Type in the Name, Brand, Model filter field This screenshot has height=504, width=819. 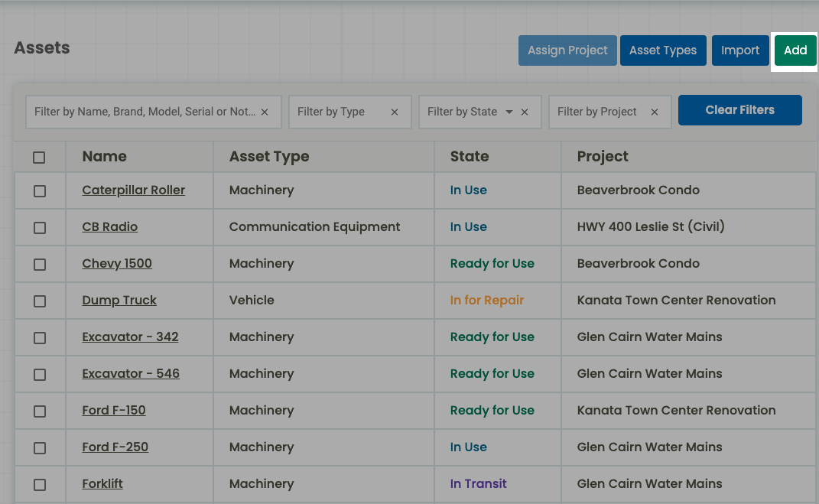(x=145, y=112)
